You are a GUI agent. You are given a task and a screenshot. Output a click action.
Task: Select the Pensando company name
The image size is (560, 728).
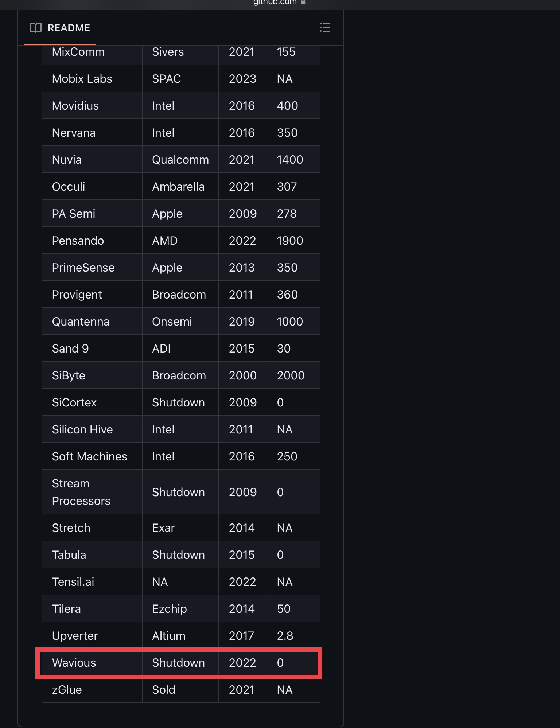pos(78,241)
